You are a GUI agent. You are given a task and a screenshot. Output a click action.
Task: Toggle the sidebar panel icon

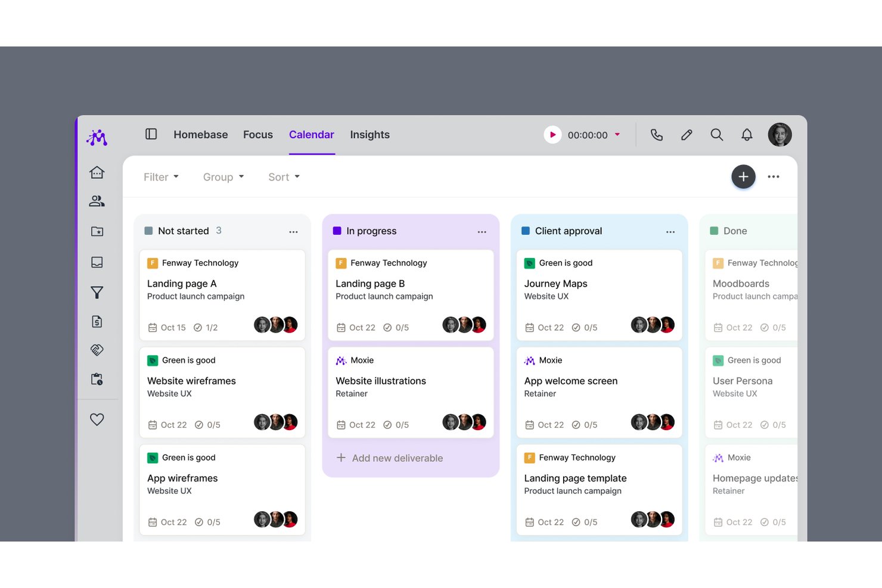point(151,134)
